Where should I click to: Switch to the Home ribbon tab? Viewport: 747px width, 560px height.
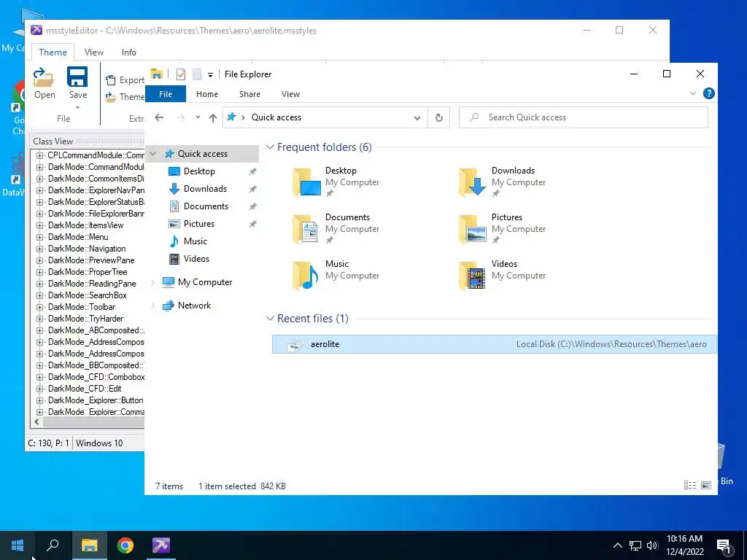[x=206, y=94]
